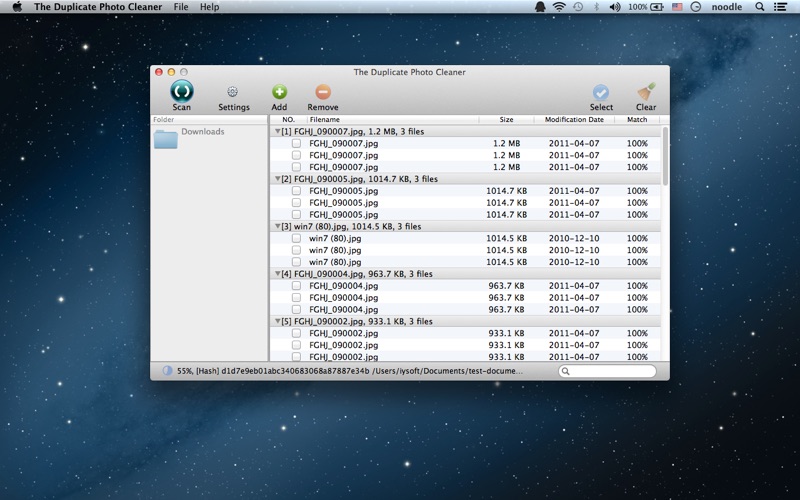The image size is (800, 500).
Task: Check the first FGHJ_090002.jpg checkbox
Action: (x=296, y=333)
